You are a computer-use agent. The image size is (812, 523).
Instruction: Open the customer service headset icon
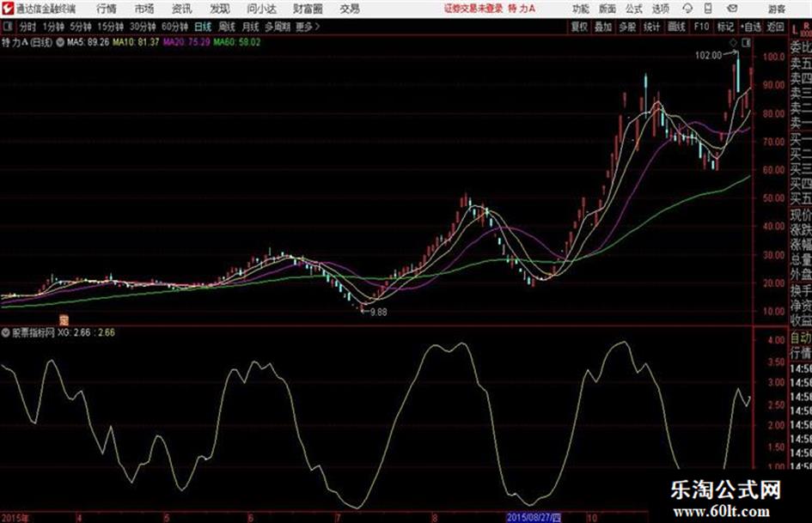687,9
